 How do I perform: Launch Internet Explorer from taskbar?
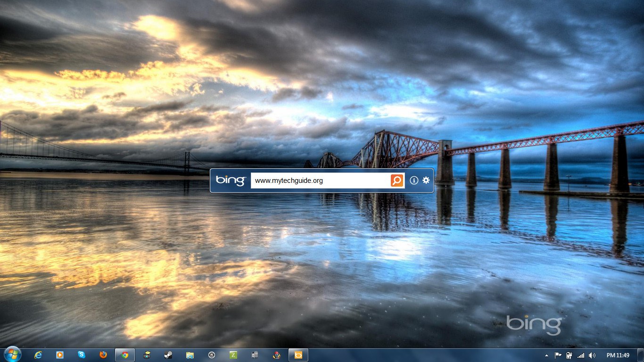tap(38, 355)
